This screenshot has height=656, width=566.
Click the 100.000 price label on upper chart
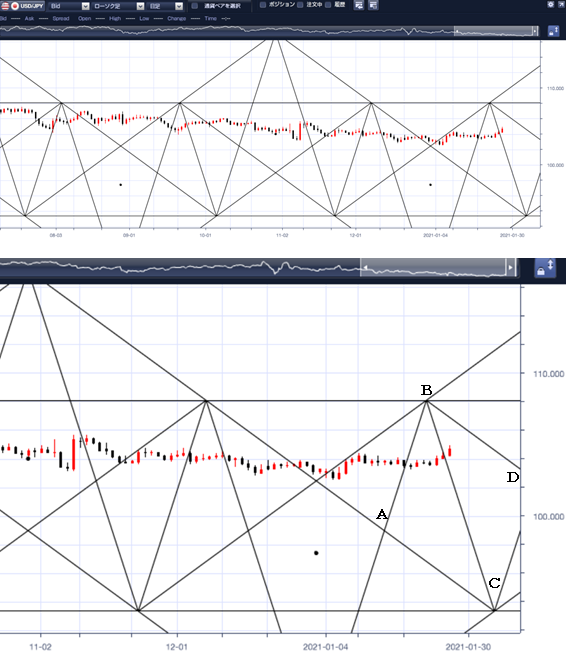(555, 165)
